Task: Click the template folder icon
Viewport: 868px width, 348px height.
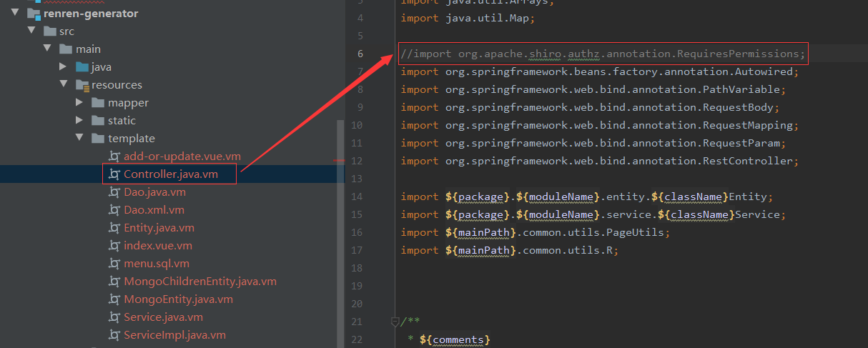Action: [x=98, y=139]
